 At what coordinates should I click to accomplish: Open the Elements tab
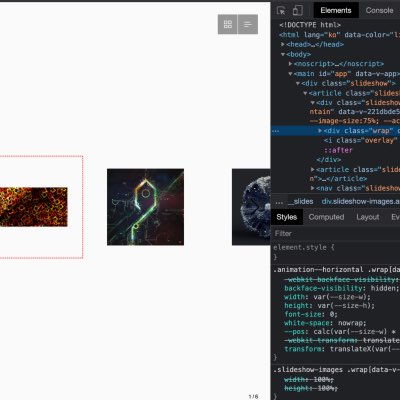tap(336, 10)
